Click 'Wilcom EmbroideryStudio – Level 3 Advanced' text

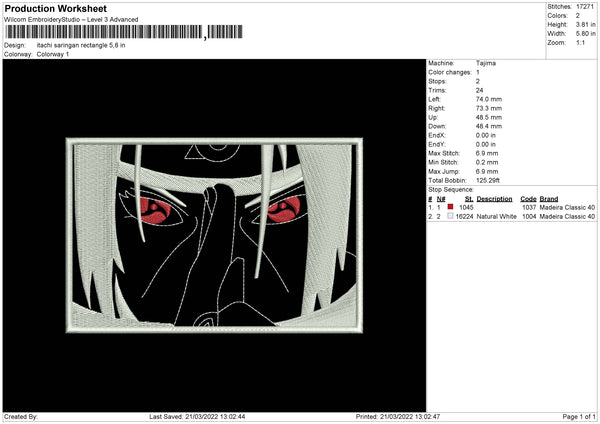coord(71,20)
